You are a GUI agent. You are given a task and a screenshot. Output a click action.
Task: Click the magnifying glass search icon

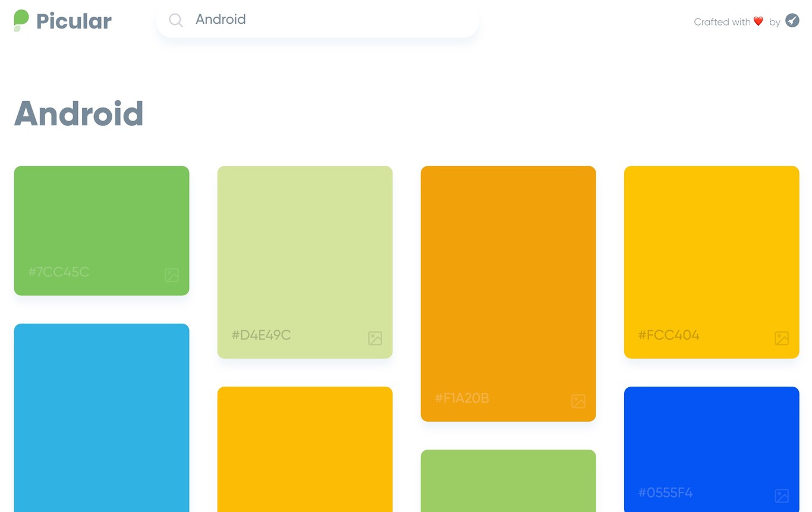pos(176,20)
